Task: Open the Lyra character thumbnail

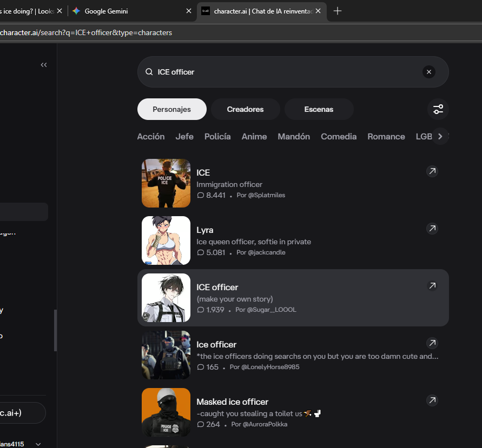Action: pyautogui.click(x=166, y=240)
